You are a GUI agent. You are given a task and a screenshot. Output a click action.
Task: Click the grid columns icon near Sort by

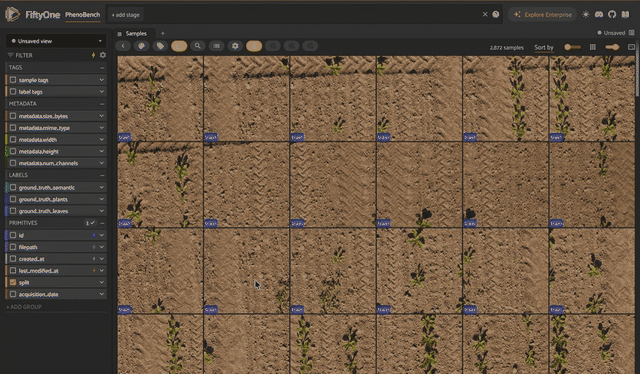(593, 47)
